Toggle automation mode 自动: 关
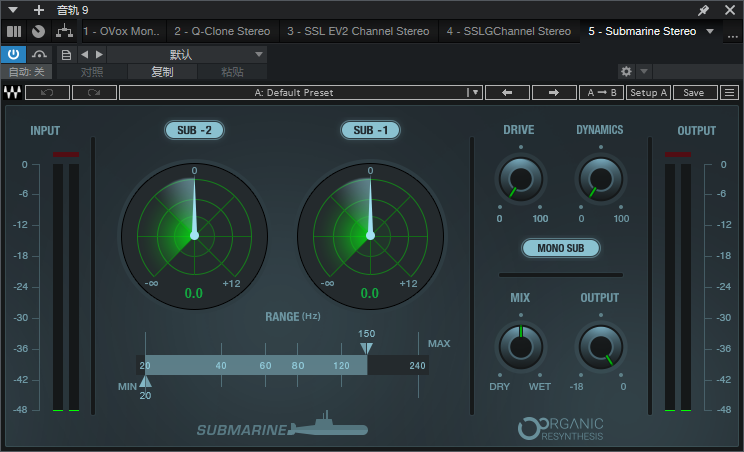The width and height of the screenshot is (744, 452). [x=27, y=72]
